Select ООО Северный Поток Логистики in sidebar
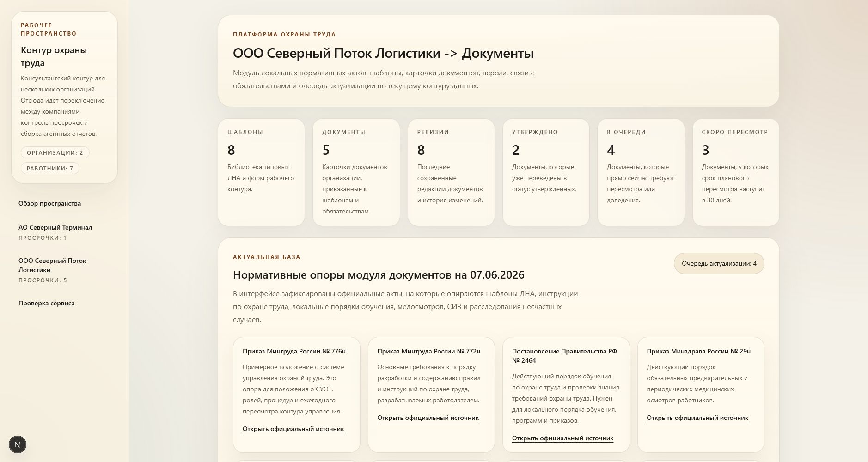 pyautogui.click(x=52, y=265)
